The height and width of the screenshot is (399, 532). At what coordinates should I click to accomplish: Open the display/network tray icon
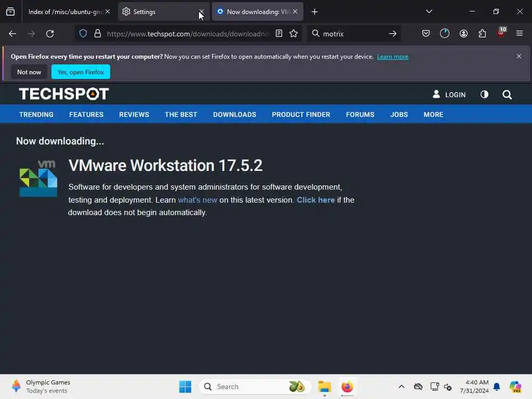coord(434,387)
